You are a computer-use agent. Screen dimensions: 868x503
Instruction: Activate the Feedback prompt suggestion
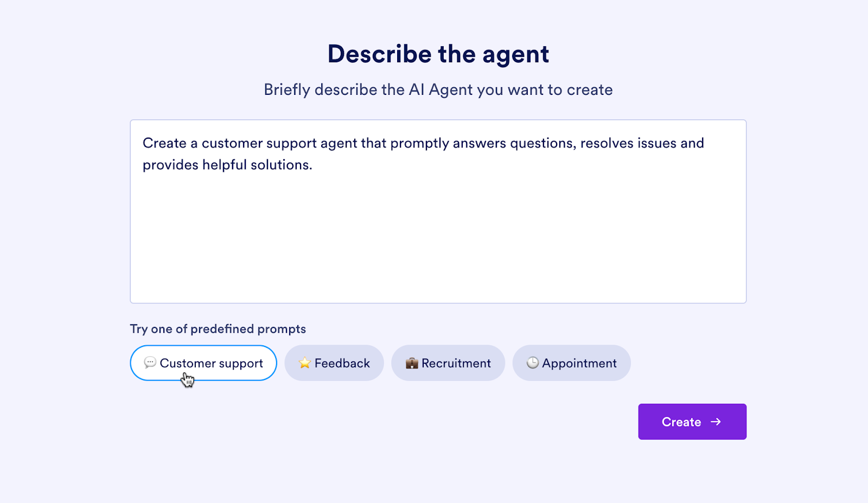[x=334, y=363]
